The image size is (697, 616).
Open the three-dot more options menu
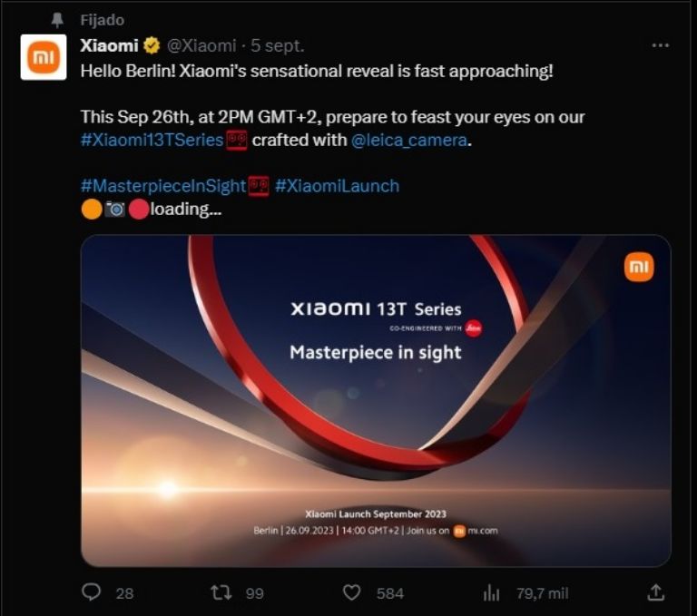[x=660, y=44]
